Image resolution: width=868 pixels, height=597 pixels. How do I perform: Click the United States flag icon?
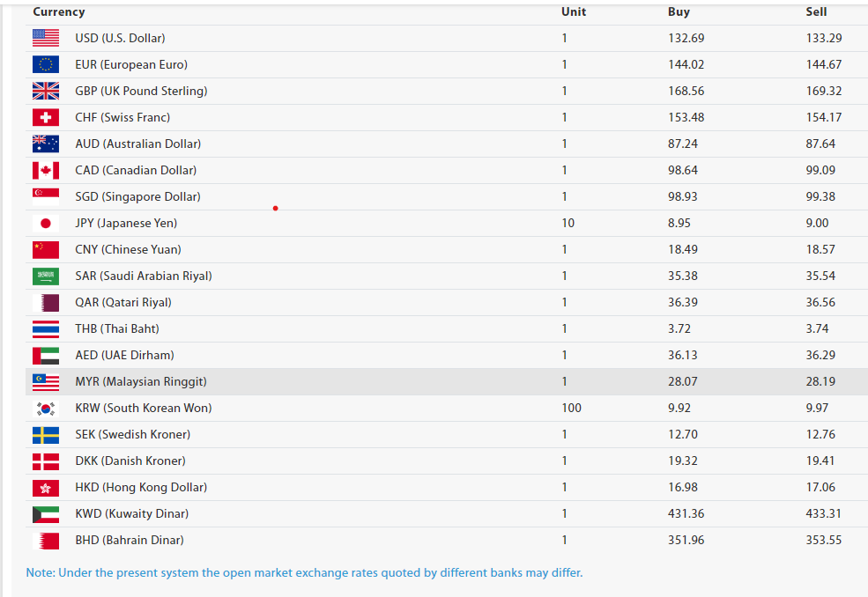tap(46, 38)
